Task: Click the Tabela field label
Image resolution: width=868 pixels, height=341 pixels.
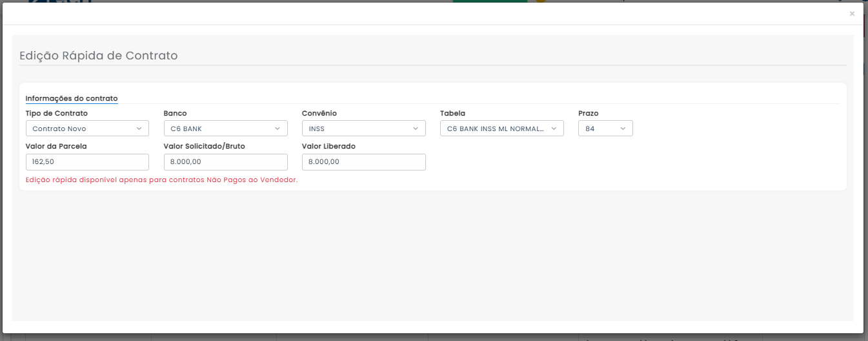Action: (452, 114)
